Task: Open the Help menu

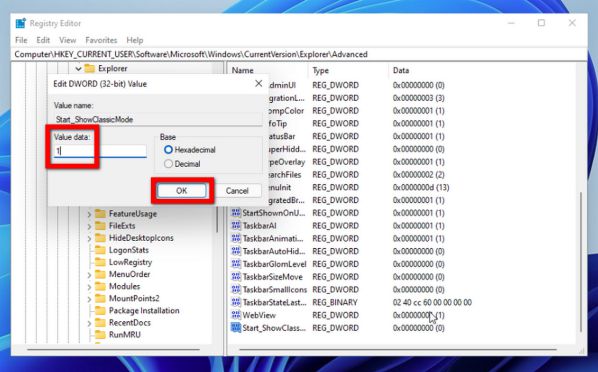Action: point(135,40)
